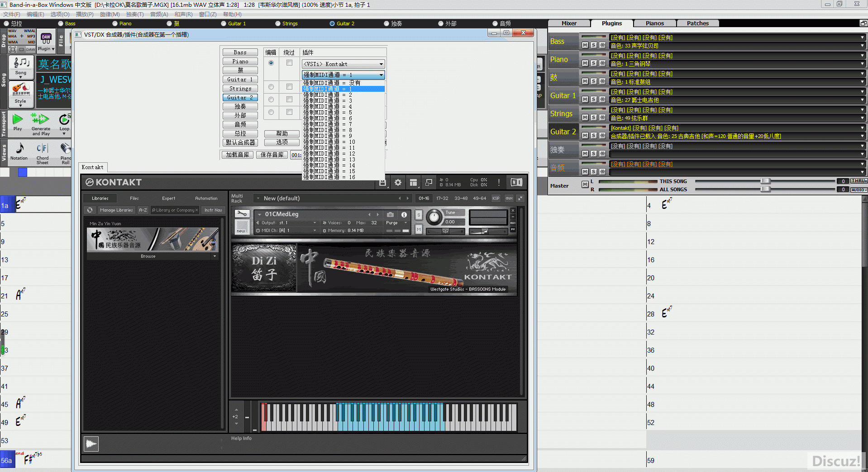Screen dimensions: 868x472
Task: Mute the Guitar 2 mixer track
Action: click(x=585, y=136)
